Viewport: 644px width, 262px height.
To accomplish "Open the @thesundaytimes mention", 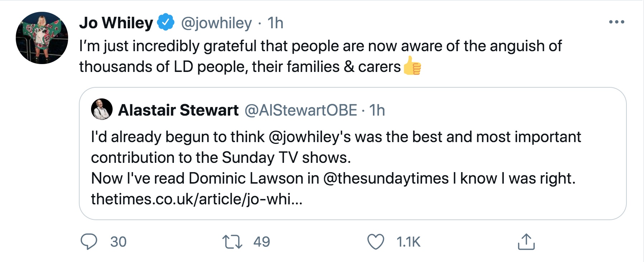I will [386, 178].
